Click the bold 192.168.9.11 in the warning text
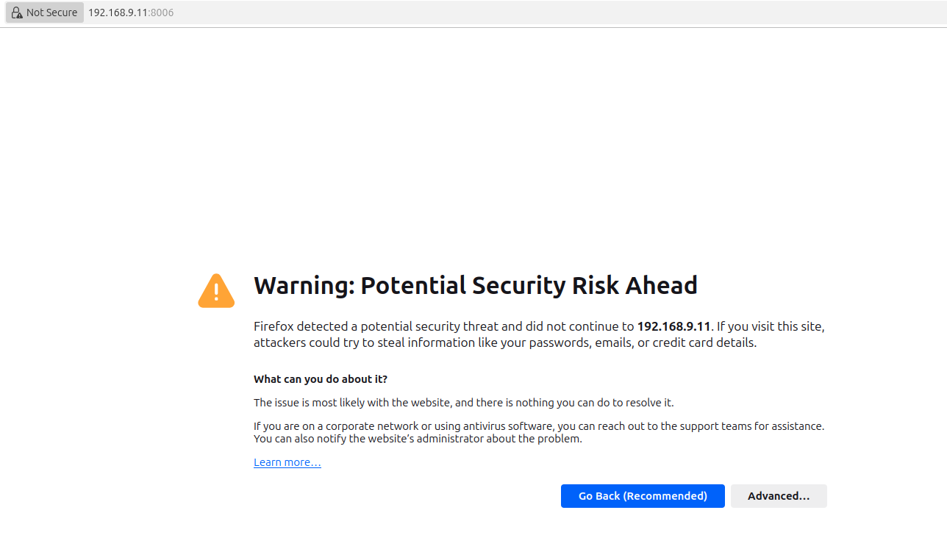 673,326
